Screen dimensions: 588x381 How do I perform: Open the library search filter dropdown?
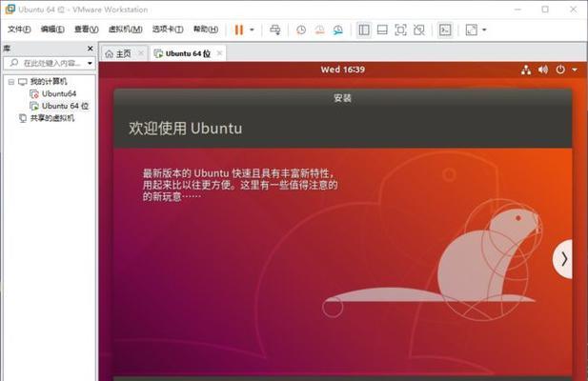[x=90, y=63]
